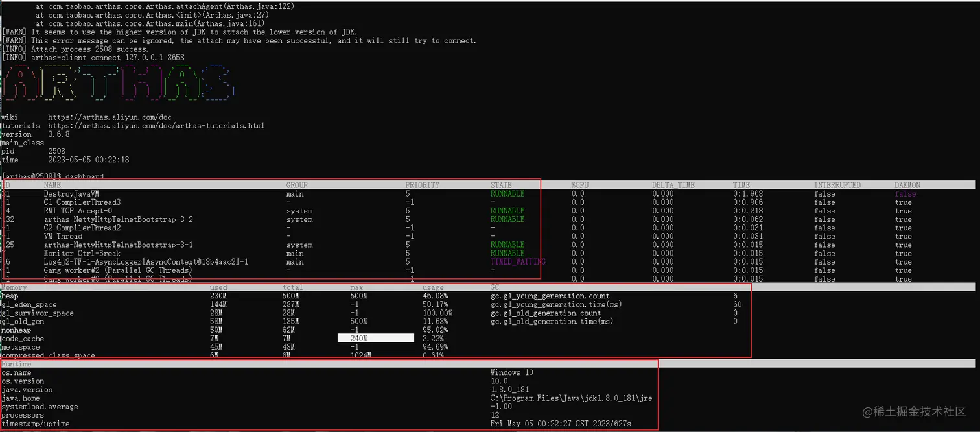Image resolution: width=980 pixels, height=432 pixels.
Task: Select the RMI TCP Accept-0 thread name
Action: pyautogui.click(x=78, y=211)
